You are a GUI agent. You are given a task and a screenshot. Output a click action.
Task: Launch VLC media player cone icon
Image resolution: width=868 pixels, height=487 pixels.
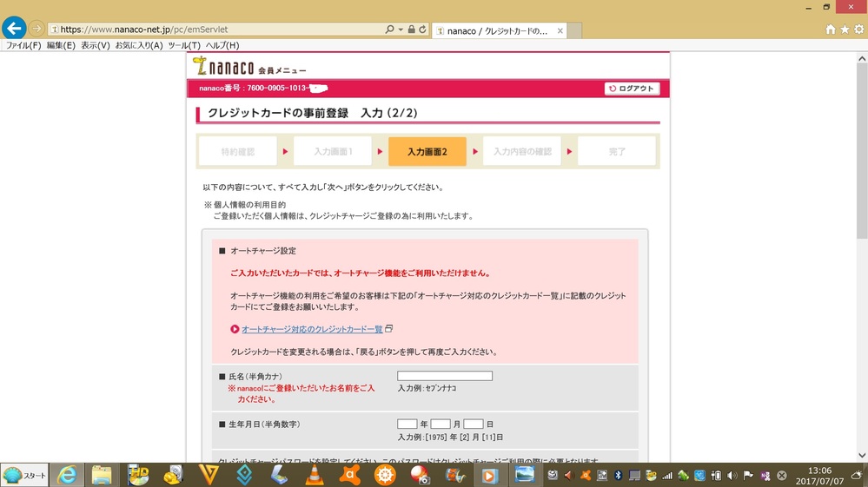point(315,476)
